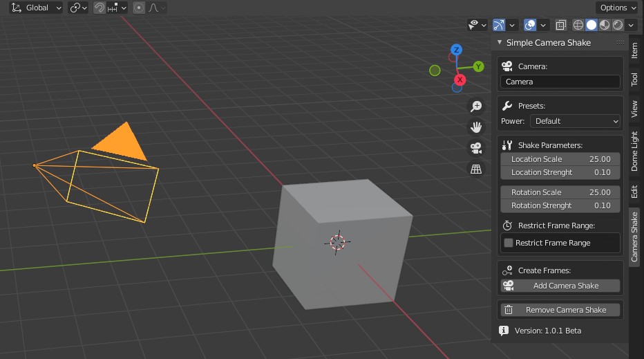Image resolution: width=644 pixels, height=359 pixels.
Task: Click the Shake Parameters: label
Action: point(550,145)
